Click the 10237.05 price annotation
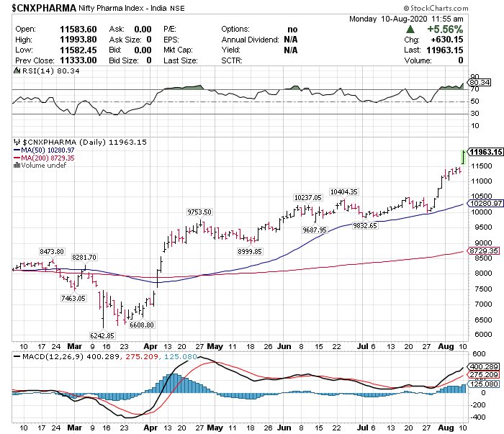 tap(308, 197)
